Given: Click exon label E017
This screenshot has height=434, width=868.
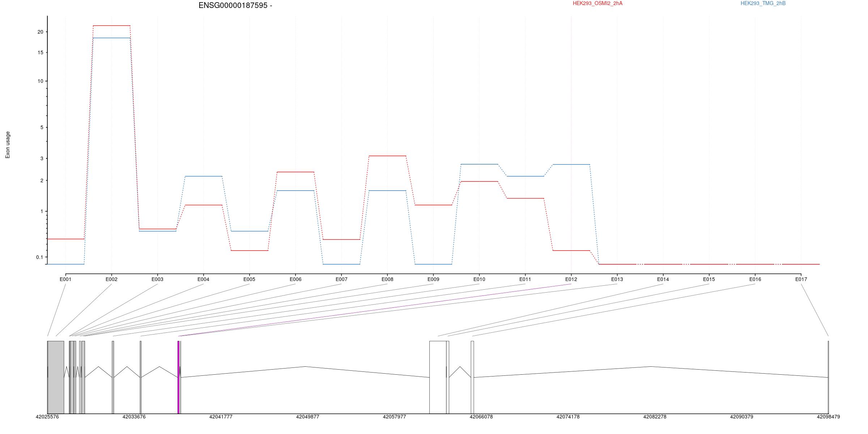Looking at the screenshot, I should [x=801, y=279].
